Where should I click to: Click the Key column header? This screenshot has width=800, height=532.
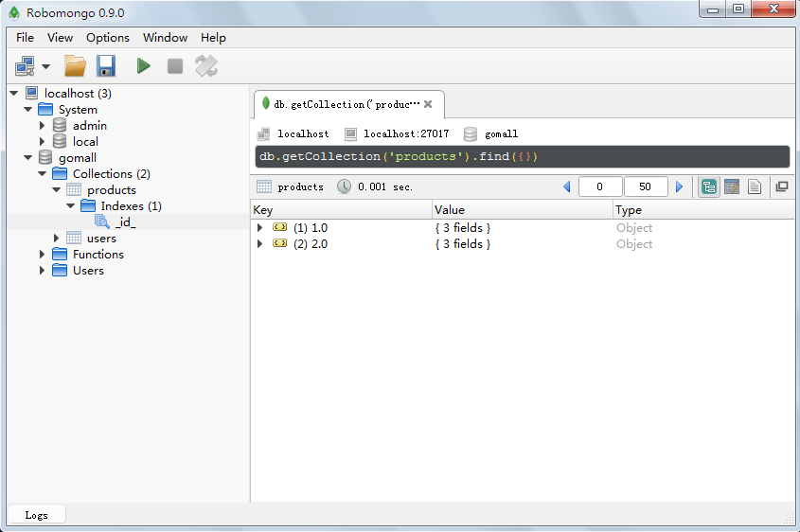click(x=342, y=210)
